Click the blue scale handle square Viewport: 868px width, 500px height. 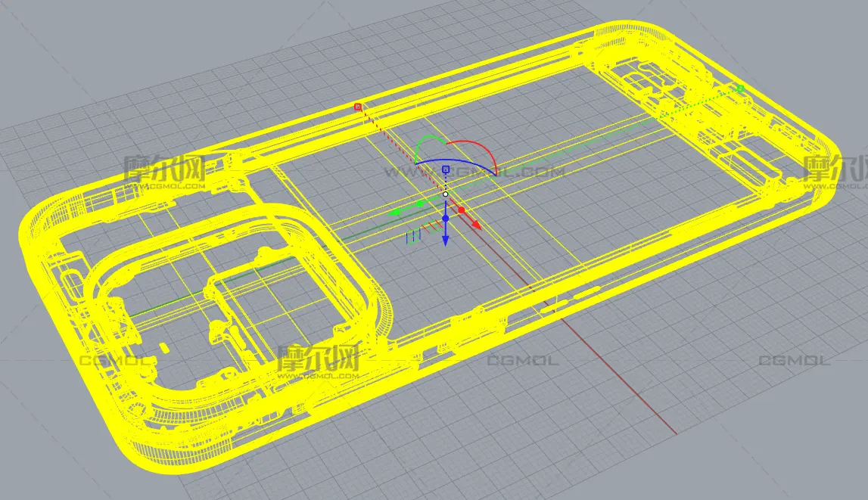[446, 169]
